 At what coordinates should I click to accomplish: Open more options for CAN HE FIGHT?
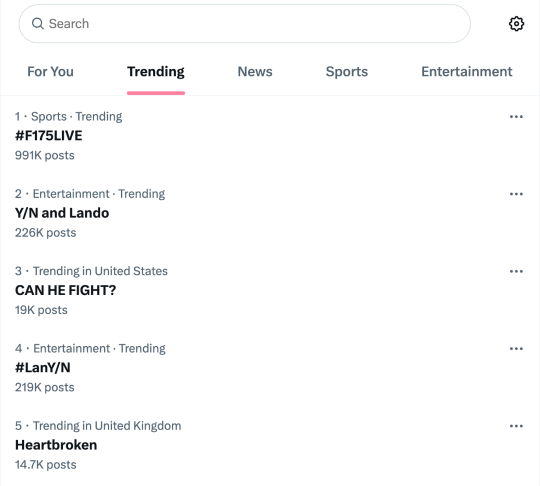pyautogui.click(x=516, y=271)
